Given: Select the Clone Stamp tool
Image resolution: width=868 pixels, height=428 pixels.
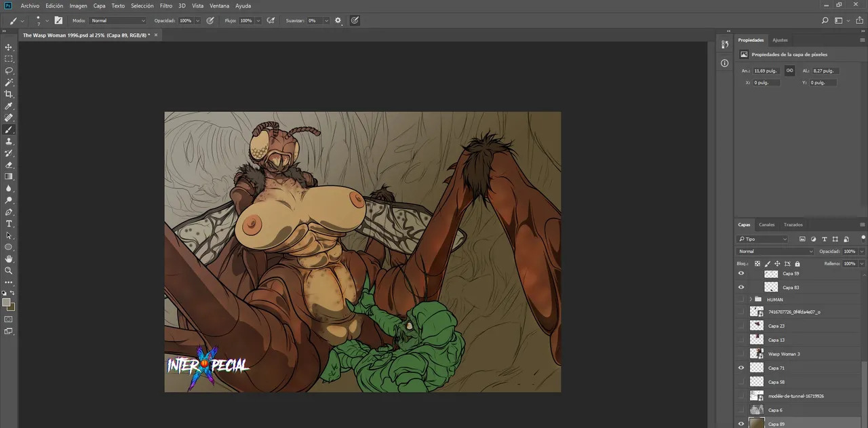Looking at the screenshot, I should coord(9,141).
